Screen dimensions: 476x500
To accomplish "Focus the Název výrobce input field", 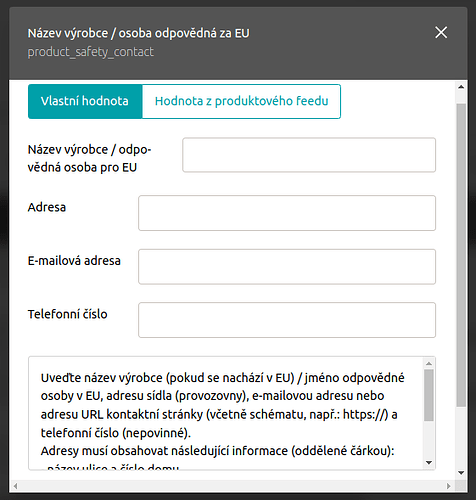I will [309, 155].
